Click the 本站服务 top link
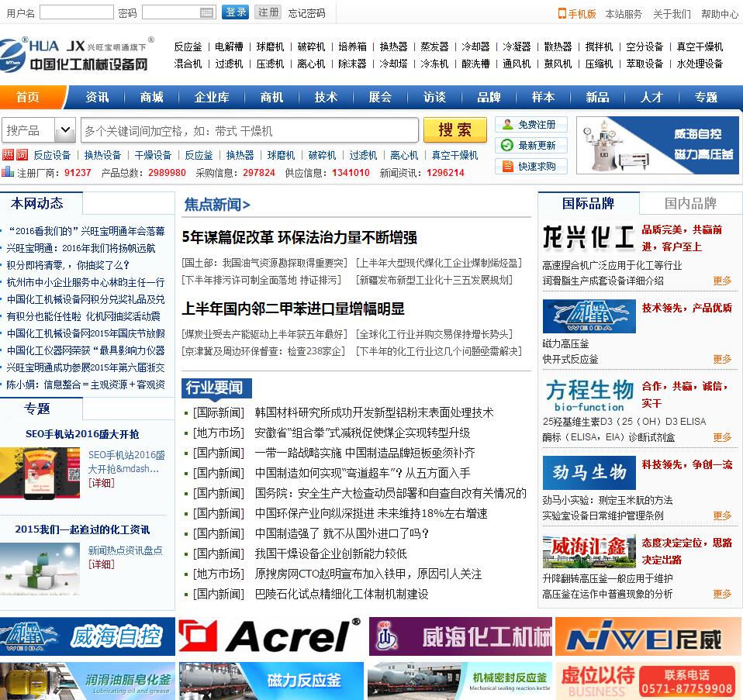 [624, 14]
